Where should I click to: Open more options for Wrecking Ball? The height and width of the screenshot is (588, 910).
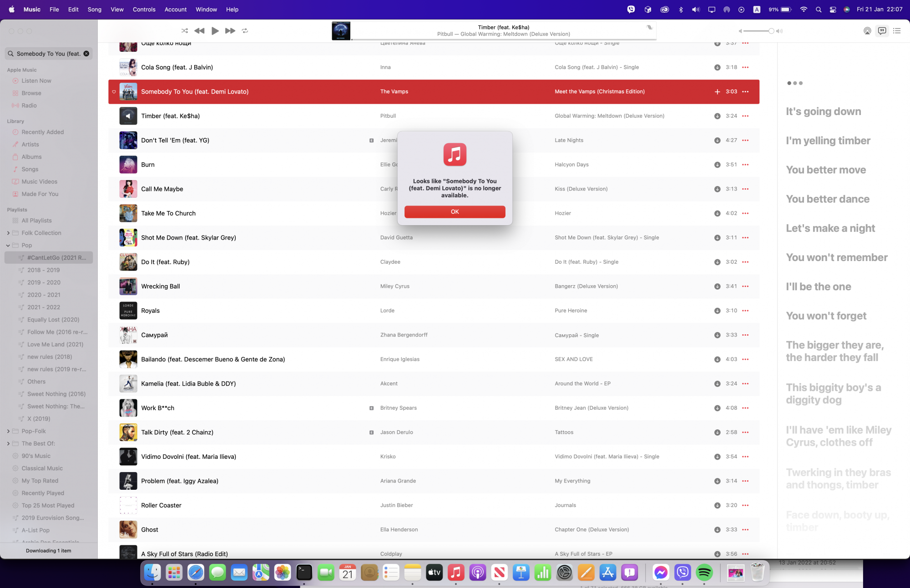click(745, 286)
